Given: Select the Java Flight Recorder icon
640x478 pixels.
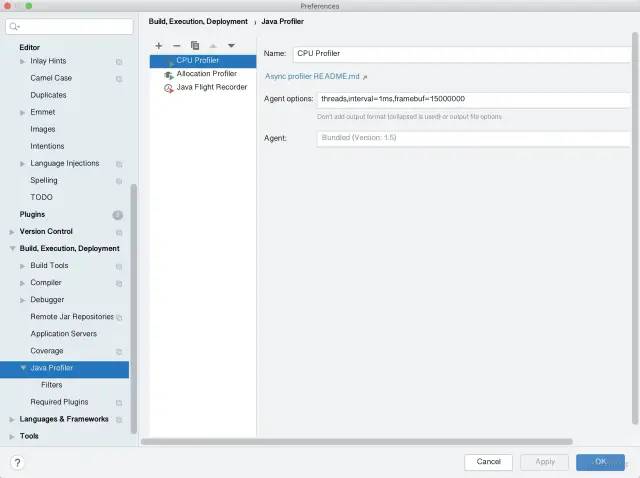Looking at the screenshot, I should (168, 88).
